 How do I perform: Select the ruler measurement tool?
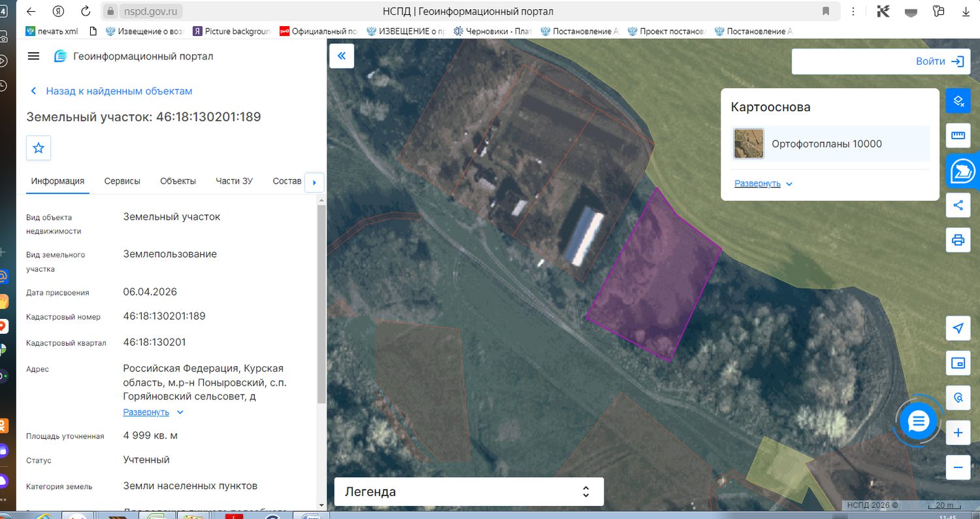[958, 135]
